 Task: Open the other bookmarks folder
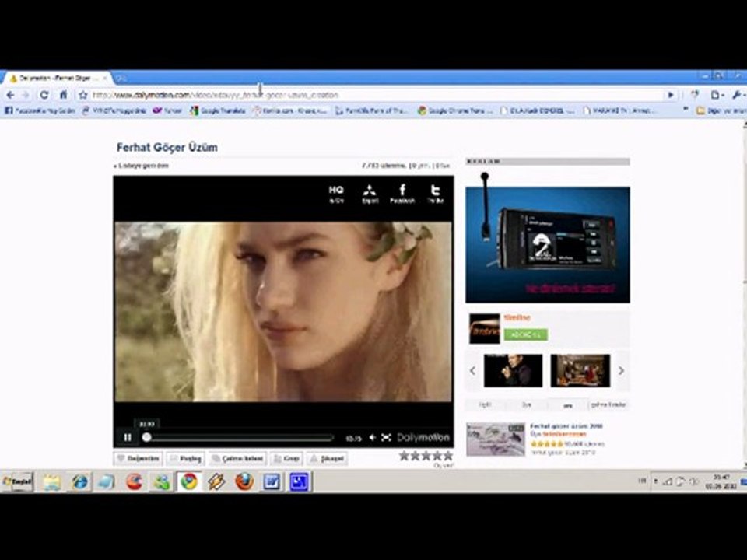pos(721,110)
